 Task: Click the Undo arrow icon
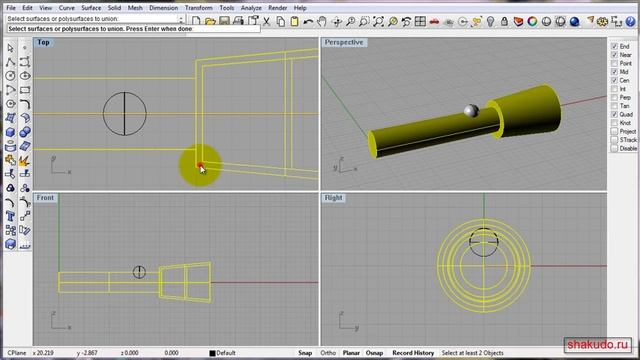coord(308,21)
